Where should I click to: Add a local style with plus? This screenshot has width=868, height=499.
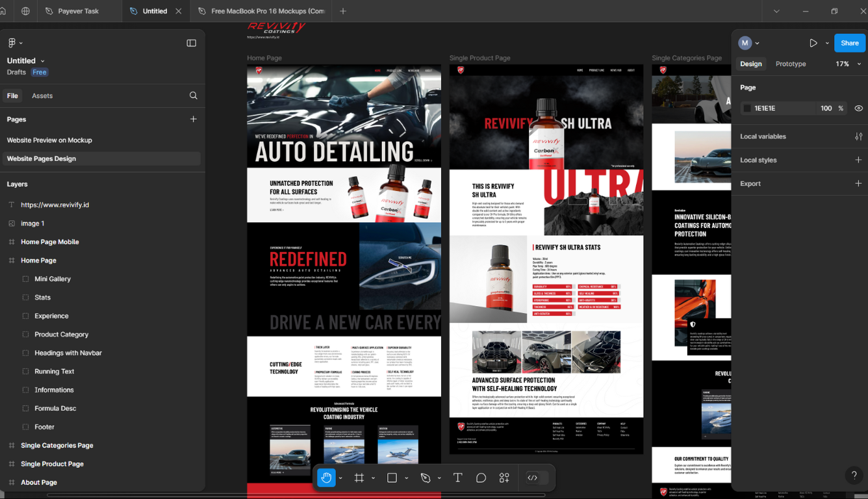tap(858, 160)
